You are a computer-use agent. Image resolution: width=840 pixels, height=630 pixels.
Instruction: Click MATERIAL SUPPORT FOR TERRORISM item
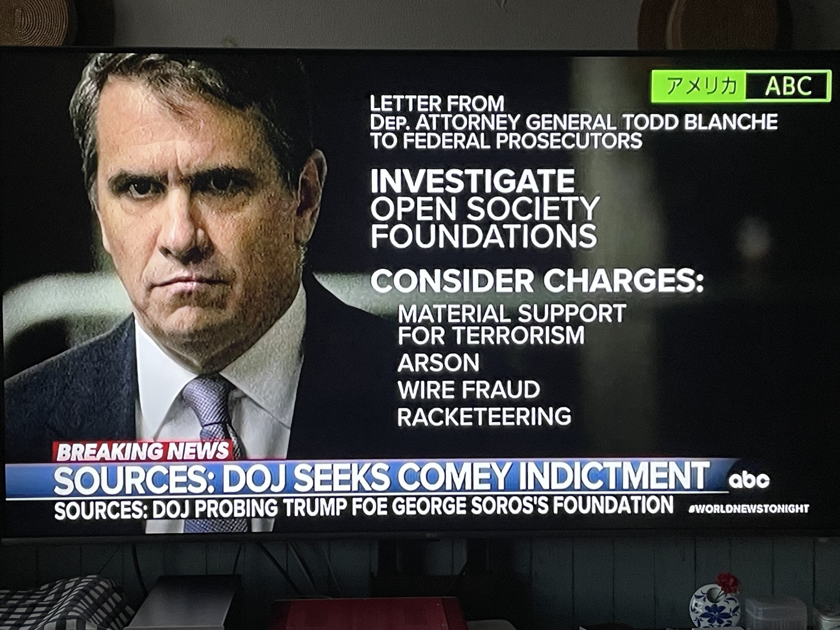pyautogui.click(x=512, y=324)
